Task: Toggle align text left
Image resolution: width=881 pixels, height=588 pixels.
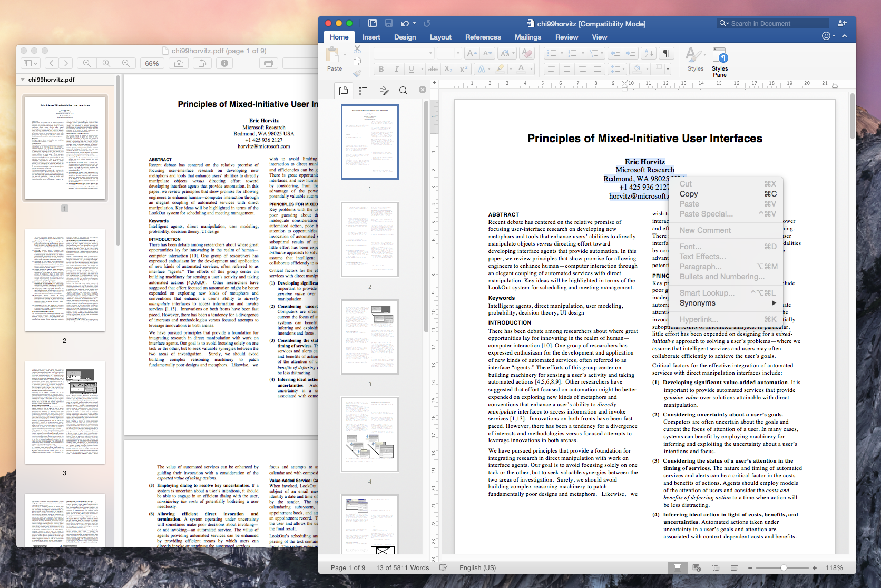Action: tap(551, 69)
